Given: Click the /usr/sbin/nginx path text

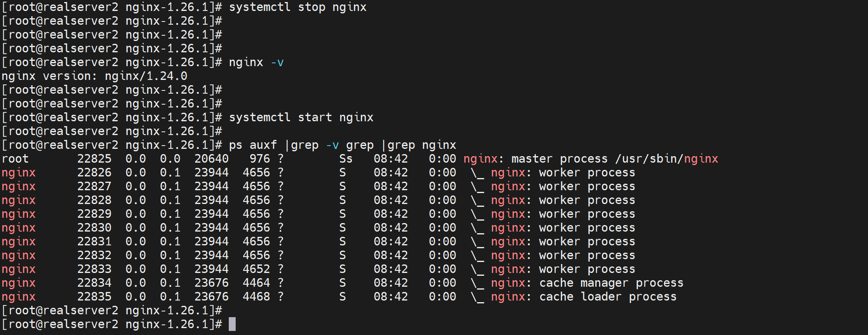Looking at the screenshot, I should pos(666,159).
